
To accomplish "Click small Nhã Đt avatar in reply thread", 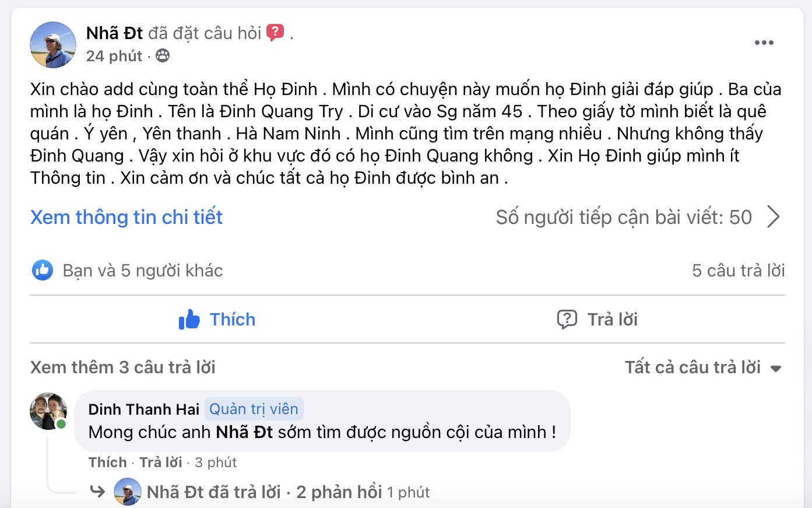I will click(x=128, y=492).
